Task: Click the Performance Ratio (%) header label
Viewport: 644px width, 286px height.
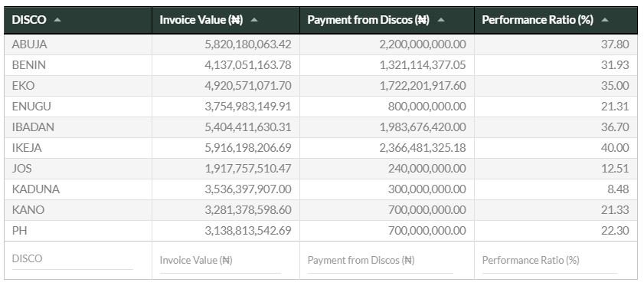Action: 538,20
